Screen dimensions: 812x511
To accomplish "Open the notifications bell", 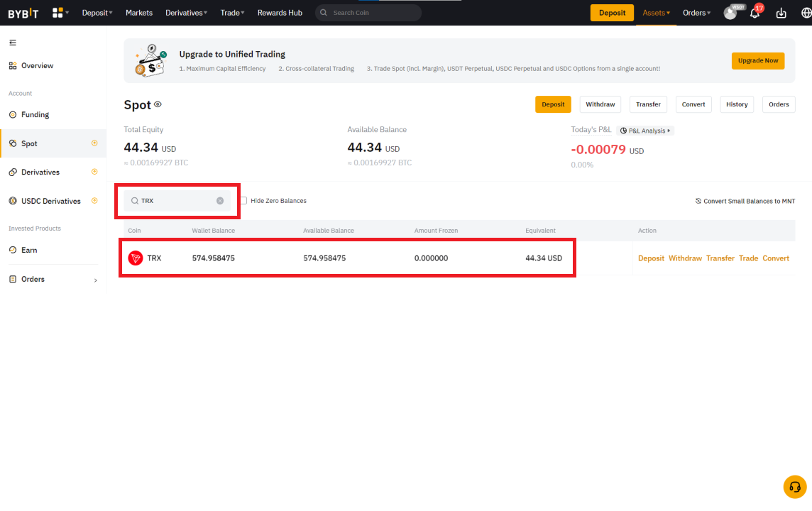I will pos(755,13).
